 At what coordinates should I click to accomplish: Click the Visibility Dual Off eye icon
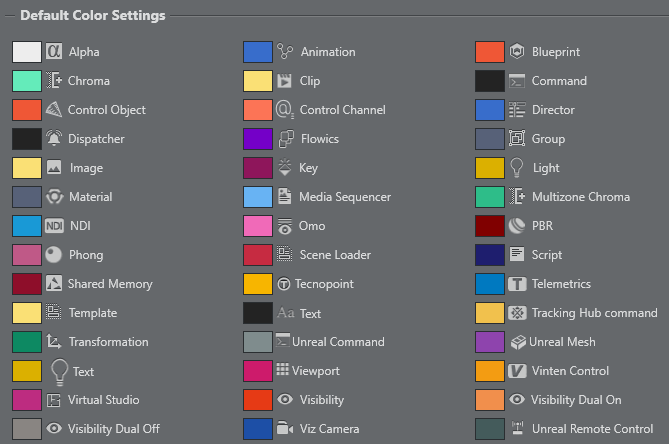(54, 429)
